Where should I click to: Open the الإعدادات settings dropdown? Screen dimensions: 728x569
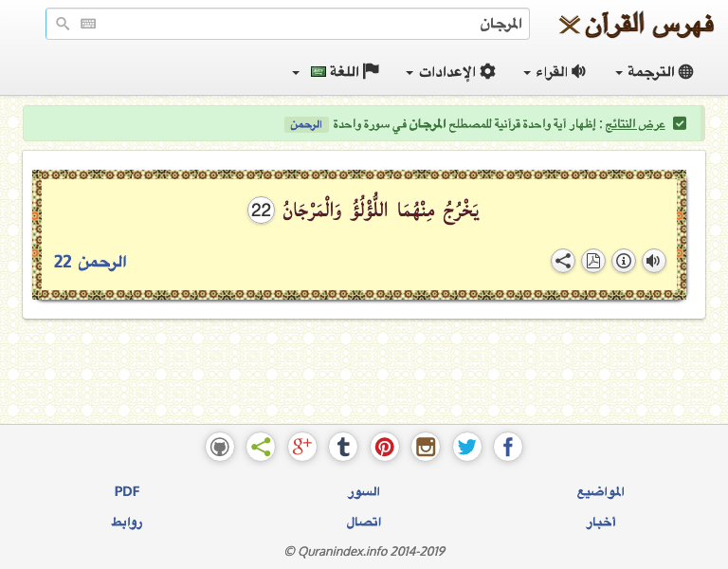[450, 72]
